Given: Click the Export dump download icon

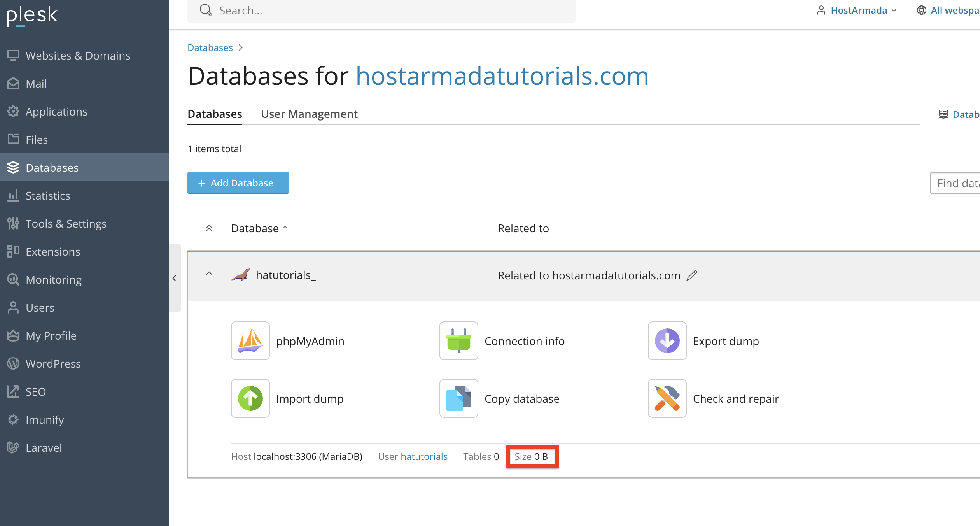Looking at the screenshot, I should 667,341.
